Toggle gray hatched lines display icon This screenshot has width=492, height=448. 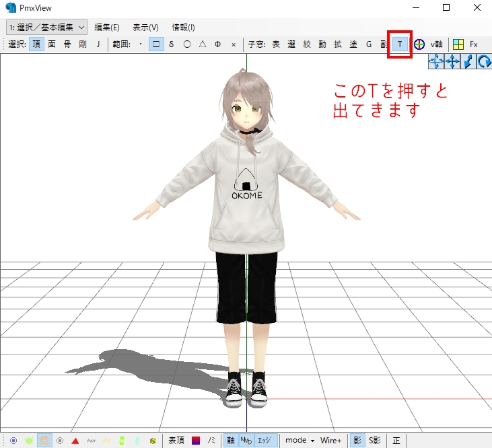91,441
